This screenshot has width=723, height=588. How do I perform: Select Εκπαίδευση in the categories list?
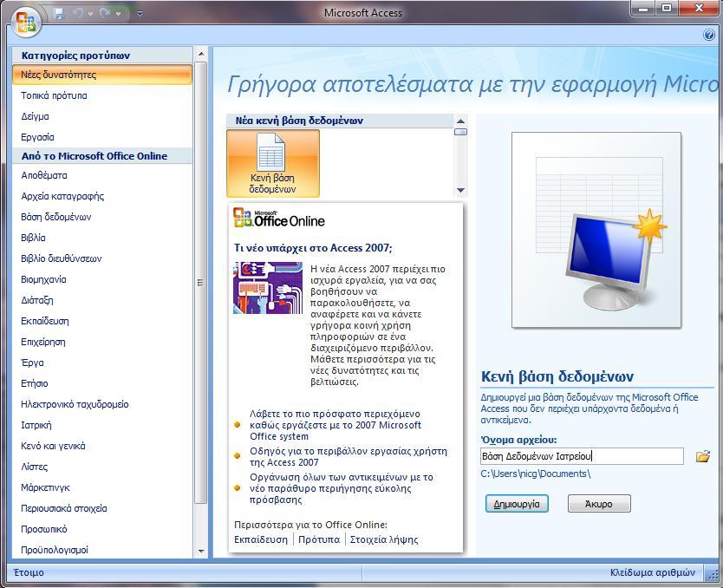point(102,321)
